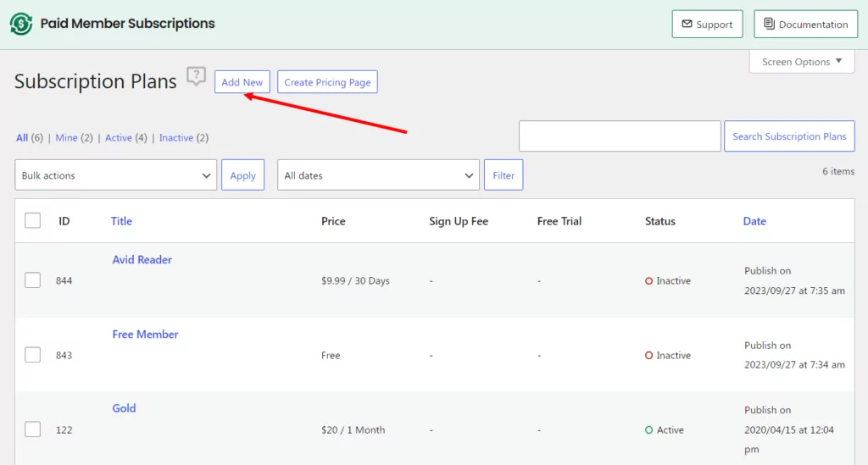Click the green Active status circle for Gold
This screenshot has height=465, width=868.
point(648,430)
